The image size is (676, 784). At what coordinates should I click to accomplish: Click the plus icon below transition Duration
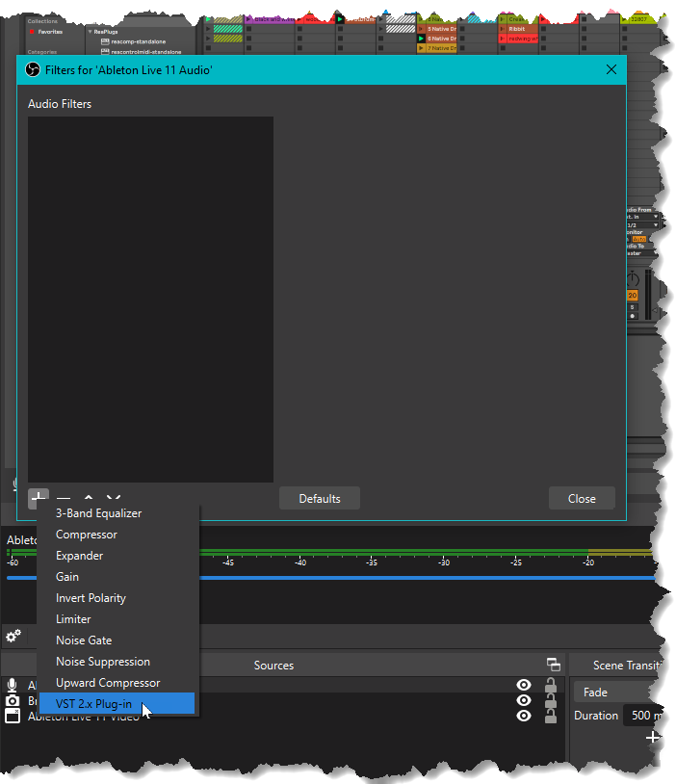pos(653,738)
